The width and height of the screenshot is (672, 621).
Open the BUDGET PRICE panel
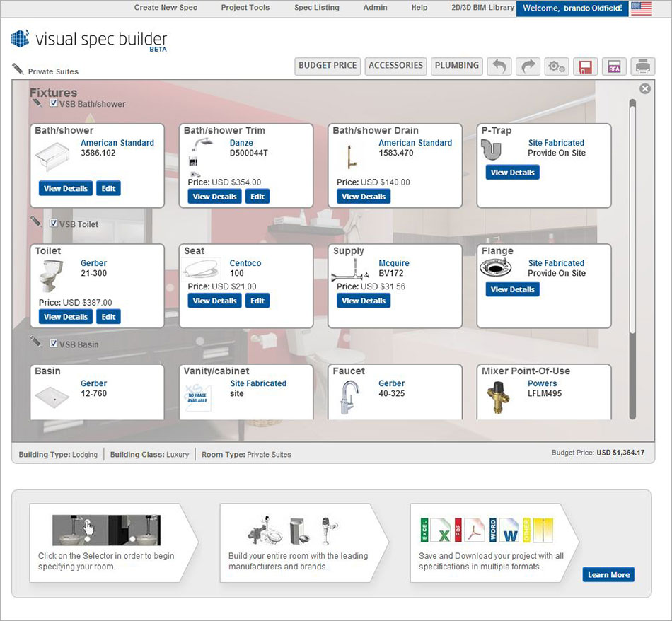[x=327, y=66]
